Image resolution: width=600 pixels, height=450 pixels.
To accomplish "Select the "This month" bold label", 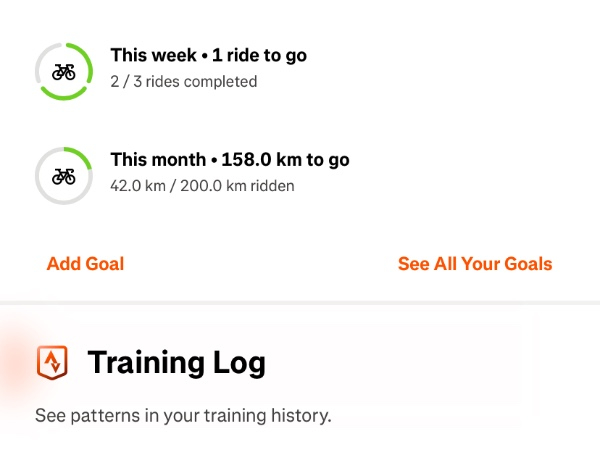I will (x=158, y=160).
